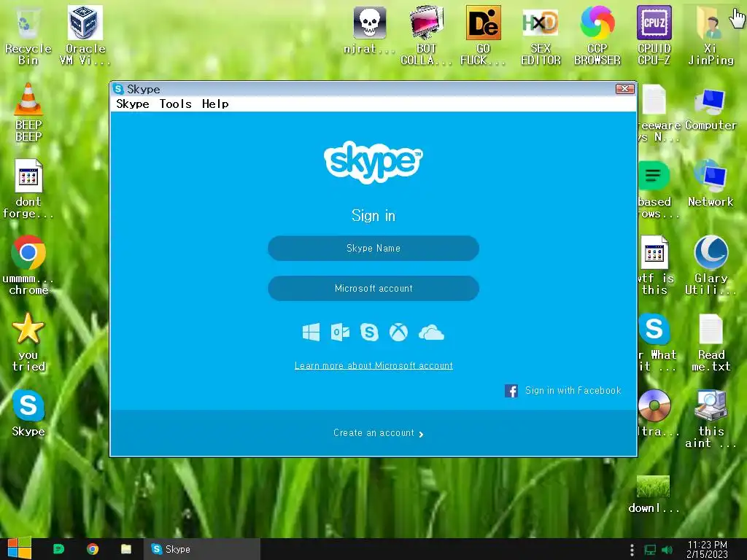The width and height of the screenshot is (747, 560).
Task: Click the Skype logo in window title bar
Action: pyautogui.click(x=118, y=89)
